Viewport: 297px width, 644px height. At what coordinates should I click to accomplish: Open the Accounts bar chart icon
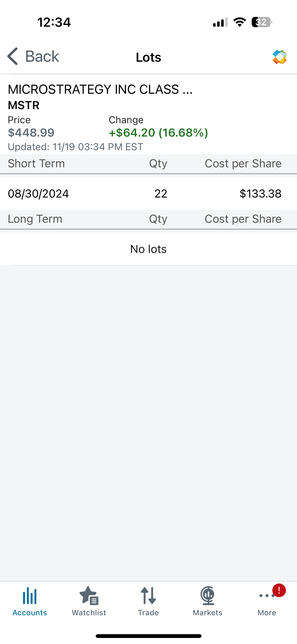(x=30, y=596)
